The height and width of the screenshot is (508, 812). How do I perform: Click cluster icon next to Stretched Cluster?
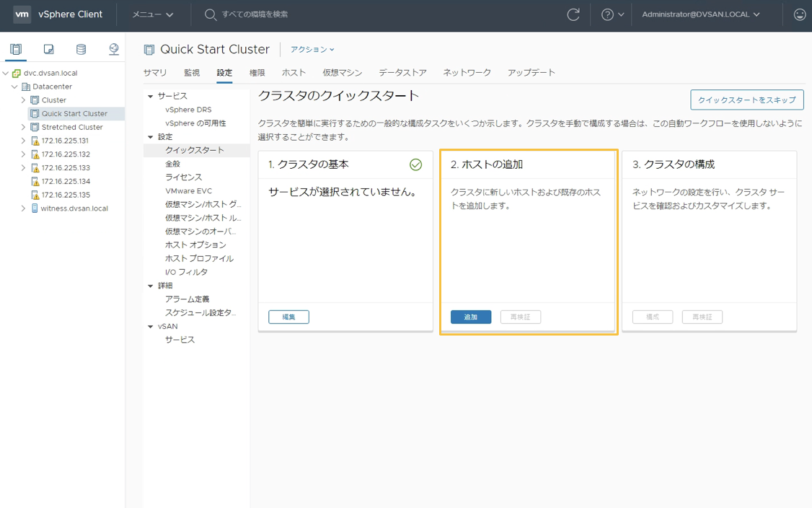coord(35,127)
